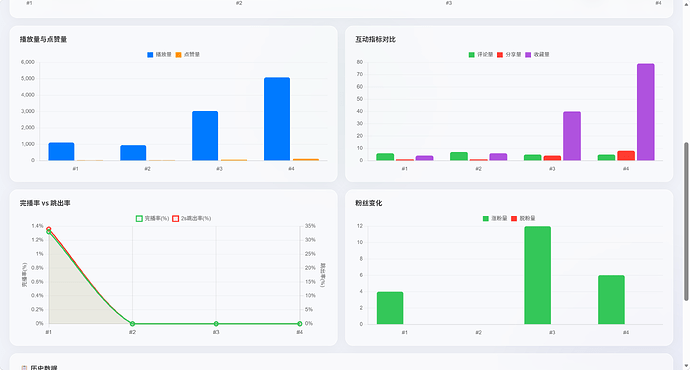Screen dimensions: 690x370
Task: Click the #1 data point on the 完播率 line
Action: pyautogui.click(x=48, y=232)
